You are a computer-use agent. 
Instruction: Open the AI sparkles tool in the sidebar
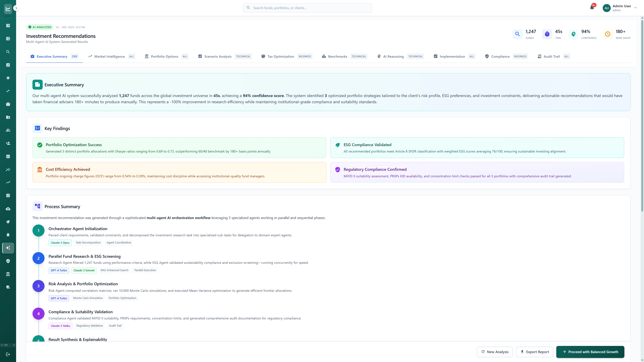click(8, 248)
